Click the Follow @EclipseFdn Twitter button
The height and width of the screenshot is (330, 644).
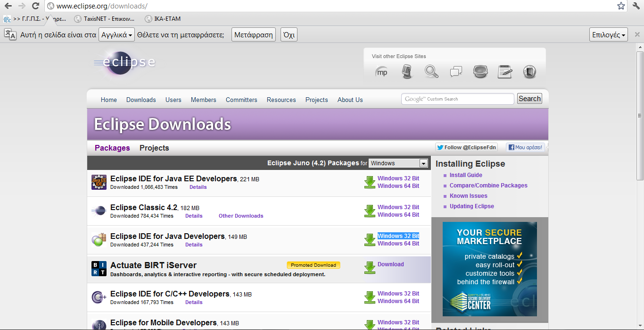tap(466, 147)
